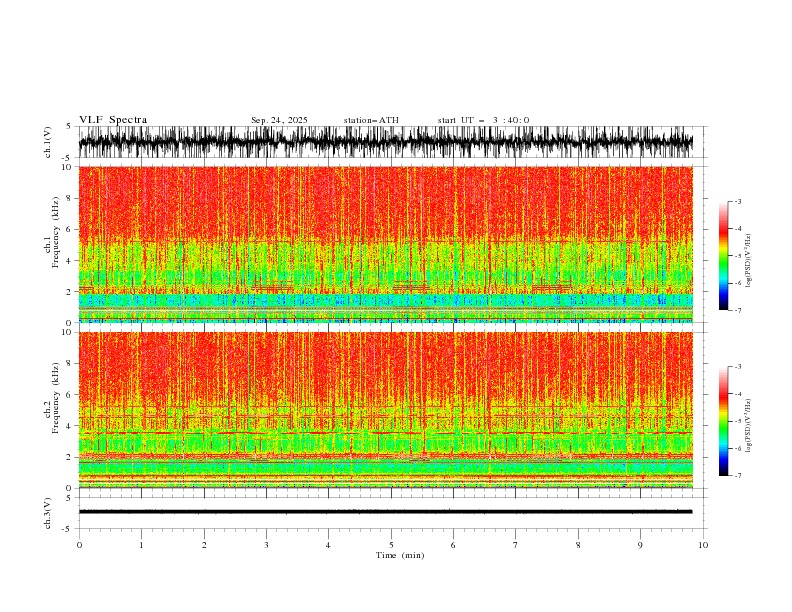
Task: Click time-axis tick label "2"
Action: coord(204,545)
